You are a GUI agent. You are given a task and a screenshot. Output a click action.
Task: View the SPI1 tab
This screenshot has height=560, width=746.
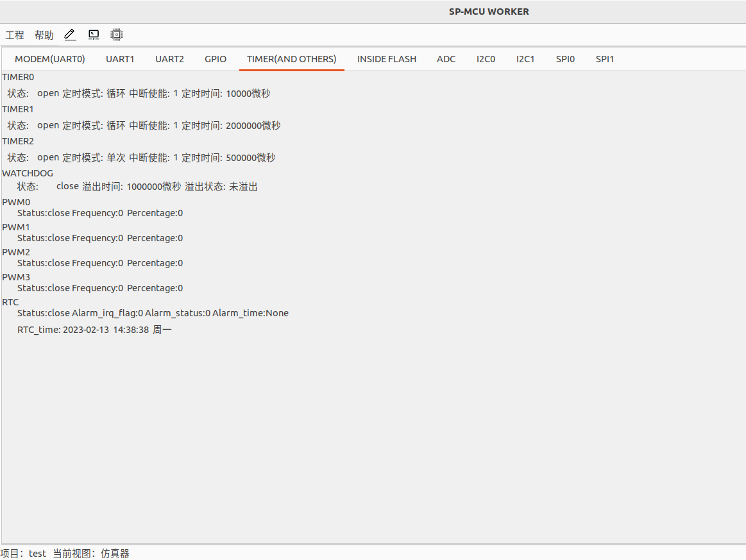[x=605, y=59]
